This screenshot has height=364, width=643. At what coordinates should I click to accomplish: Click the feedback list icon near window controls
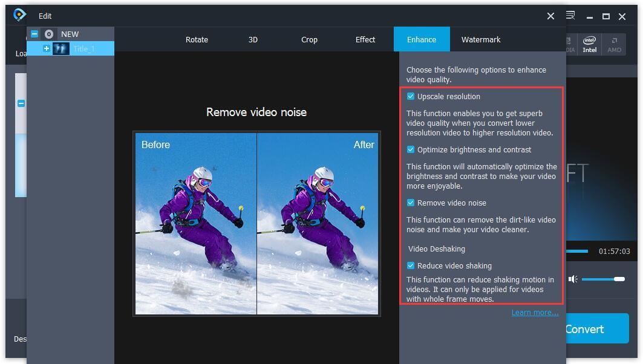point(569,16)
